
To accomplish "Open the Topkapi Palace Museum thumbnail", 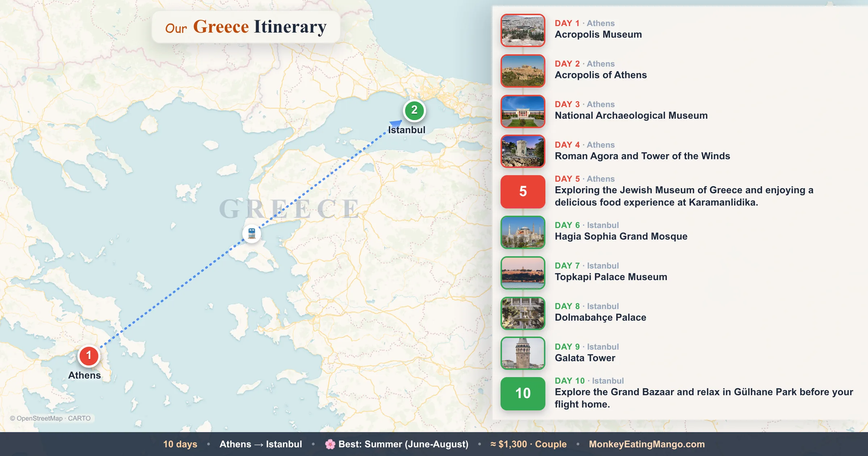I will click(523, 273).
